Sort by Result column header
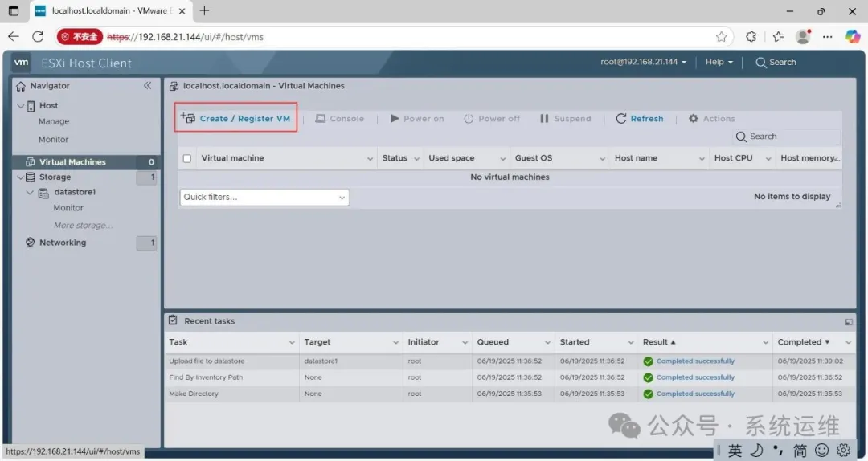The image size is (868, 461). [656, 342]
